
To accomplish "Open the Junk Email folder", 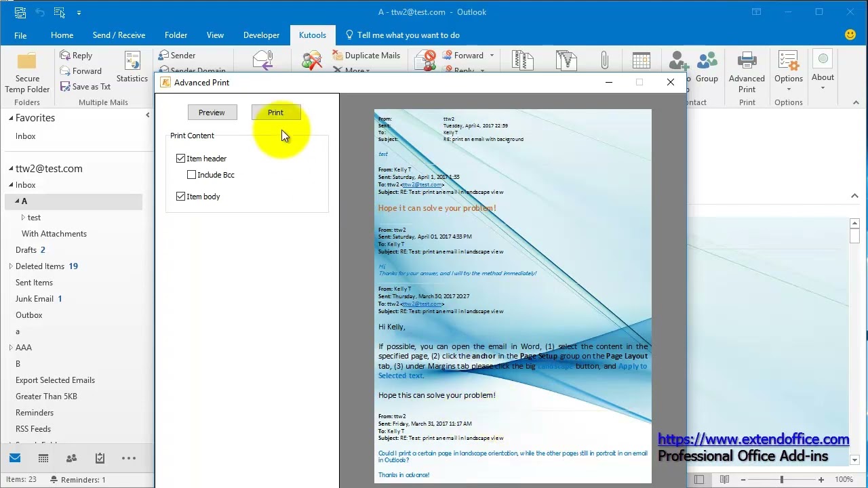I will pyautogui.click(x=35, y=299).
